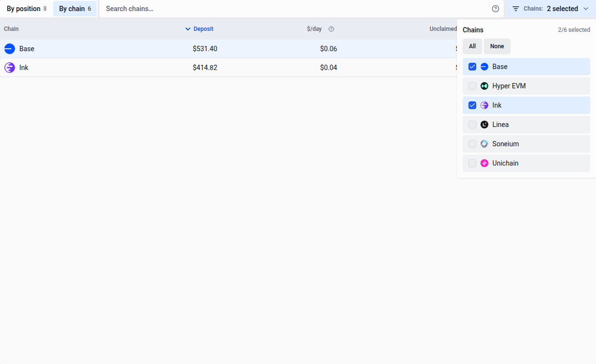Click the $0.04 per day value

[328, 68]
